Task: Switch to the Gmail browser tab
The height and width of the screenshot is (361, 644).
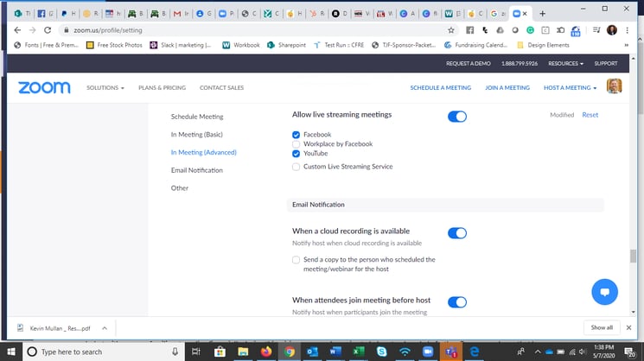Action: 177,14
